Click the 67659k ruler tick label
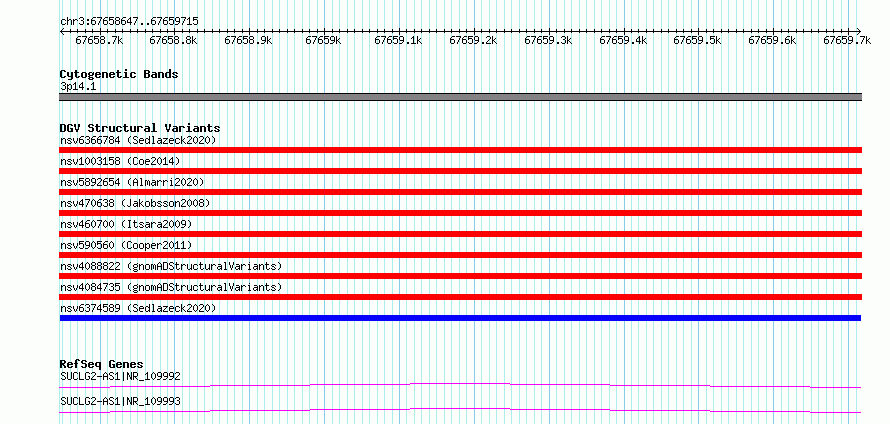This screenshot has width=890, height=424. coord(323,40)
